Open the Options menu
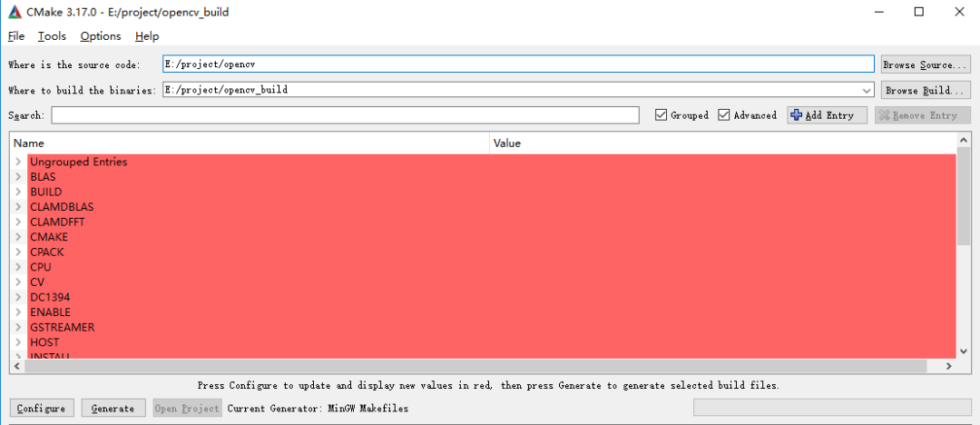980x425 pixels. pyautogui.click(x=101, y=36)
